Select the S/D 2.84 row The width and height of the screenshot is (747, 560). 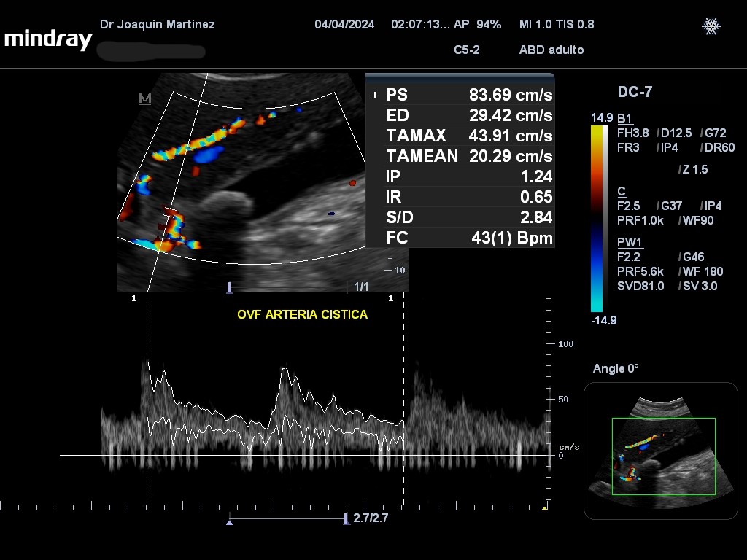tap(469, 217)
